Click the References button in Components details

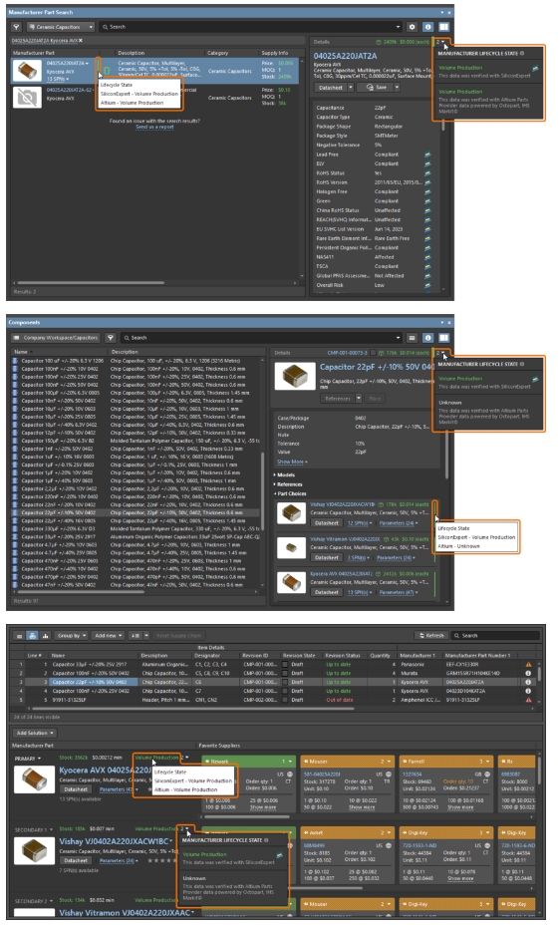(338, 399)
